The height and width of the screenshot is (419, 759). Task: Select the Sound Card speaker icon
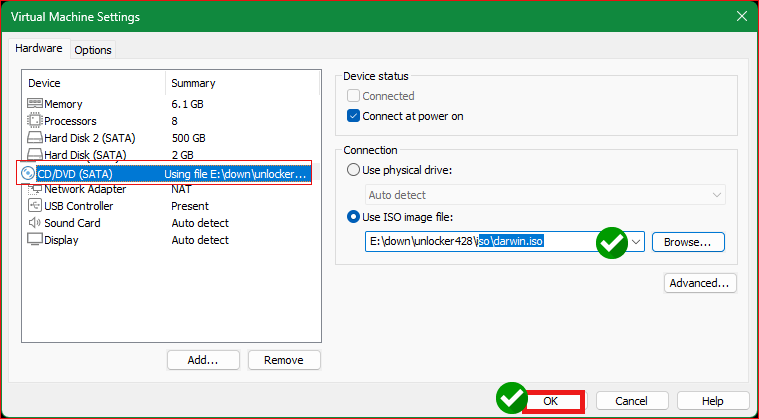(35, 223)
